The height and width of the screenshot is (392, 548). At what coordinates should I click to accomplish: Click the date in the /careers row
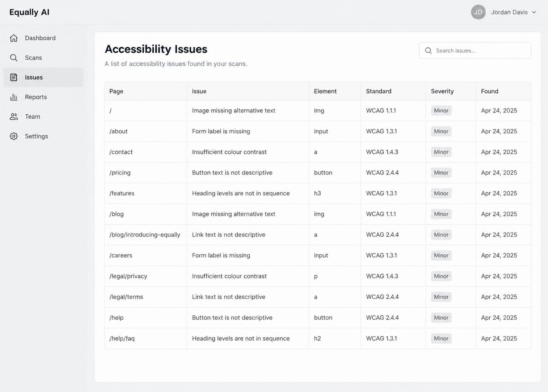click(499, 255)
